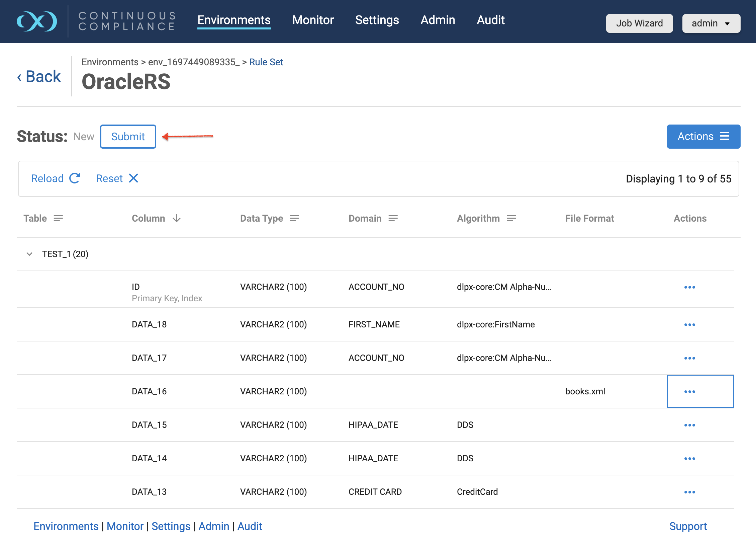Launch the Job Wizard

639,23
